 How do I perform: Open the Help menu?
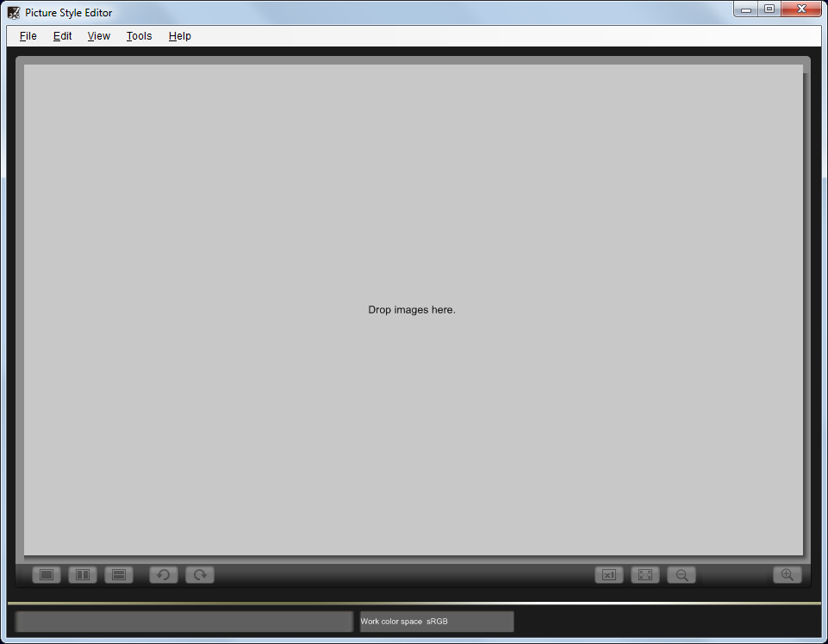coord(180,36)
